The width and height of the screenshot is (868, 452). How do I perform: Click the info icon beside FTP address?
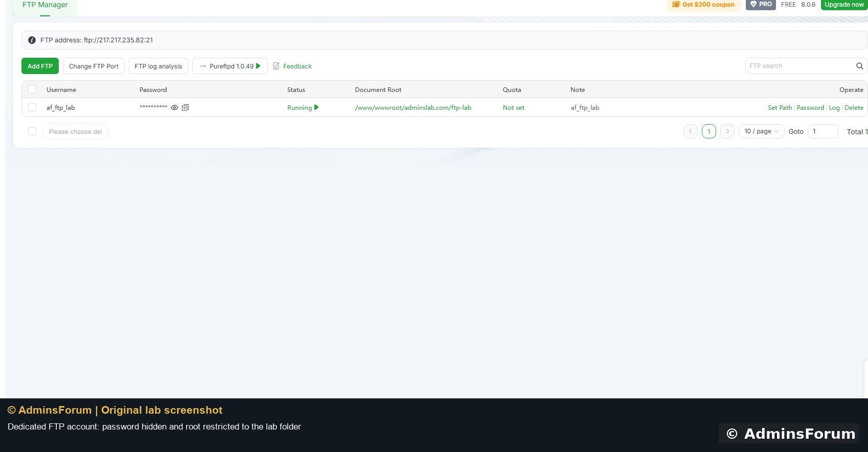tap(32, 40)
